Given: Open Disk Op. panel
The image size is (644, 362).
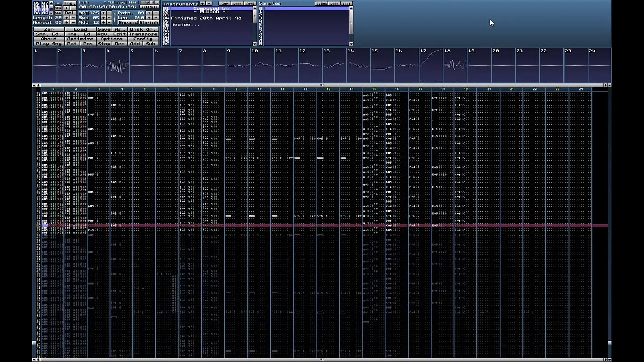Looking at the screenshot, I should (143, 29).
